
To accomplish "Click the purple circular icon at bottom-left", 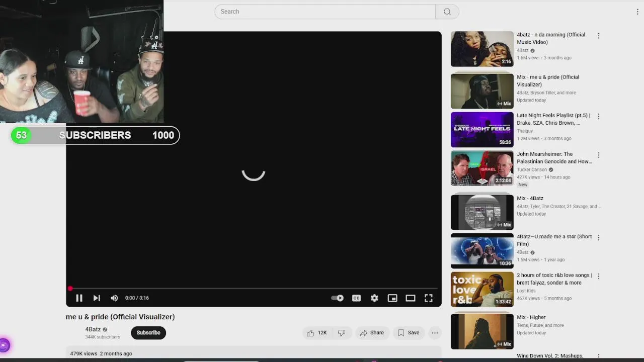I will (x=4, y=345).
